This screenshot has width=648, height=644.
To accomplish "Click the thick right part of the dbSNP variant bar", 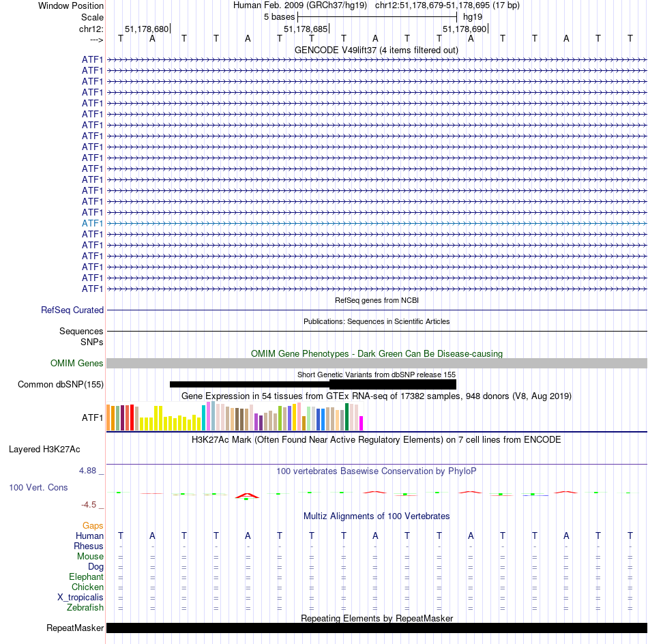I will (393, 384).
